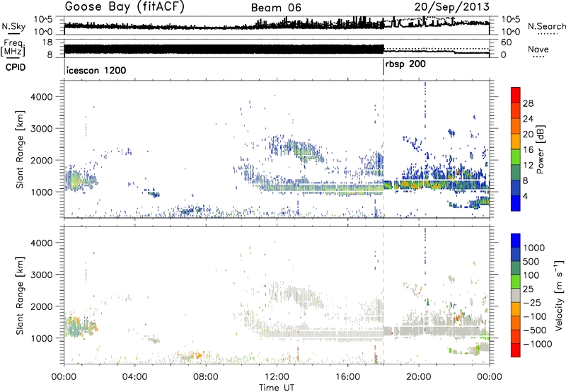
Task: Click the red top of the power colorbar
Action: tap(516, 95)
